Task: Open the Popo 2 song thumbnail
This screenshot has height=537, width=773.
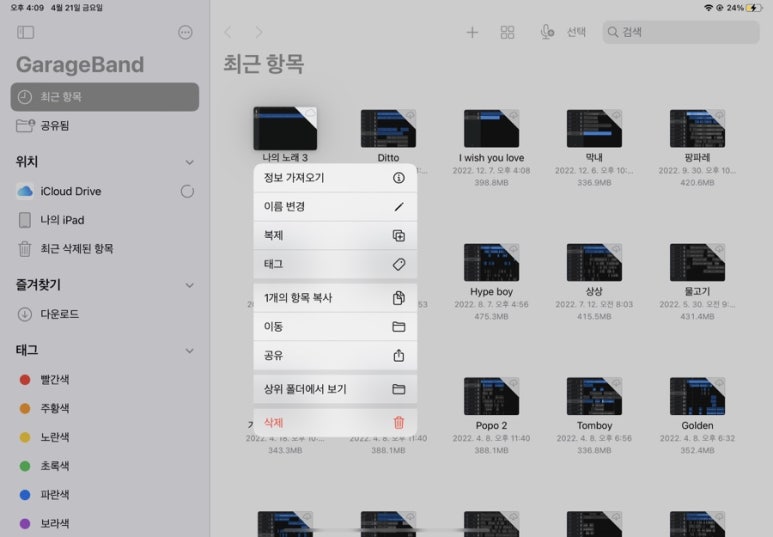Action: click(492, 396)
